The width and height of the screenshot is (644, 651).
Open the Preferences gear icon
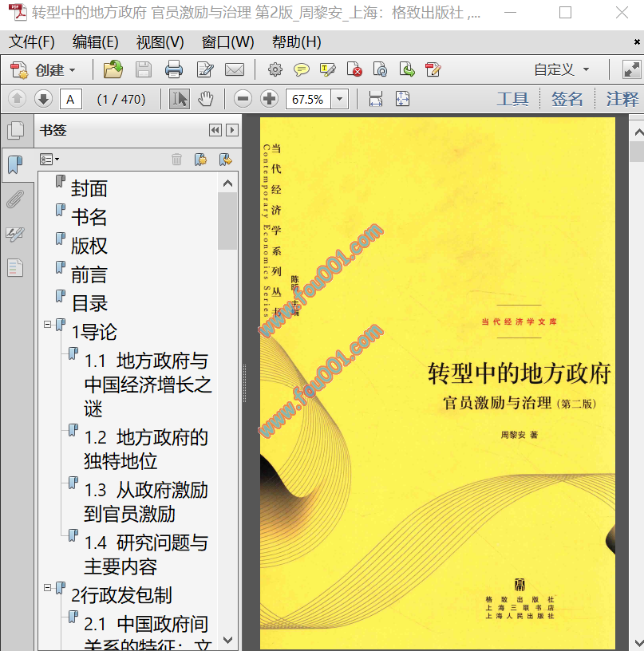275,69
